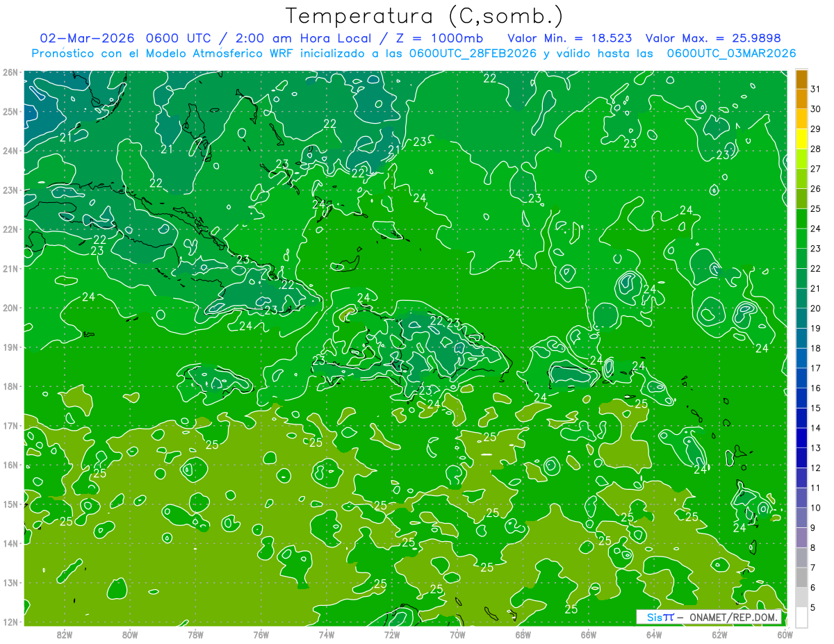Click the '72W' longitude axis label
The image size is (834, 644).
point(392,634)
